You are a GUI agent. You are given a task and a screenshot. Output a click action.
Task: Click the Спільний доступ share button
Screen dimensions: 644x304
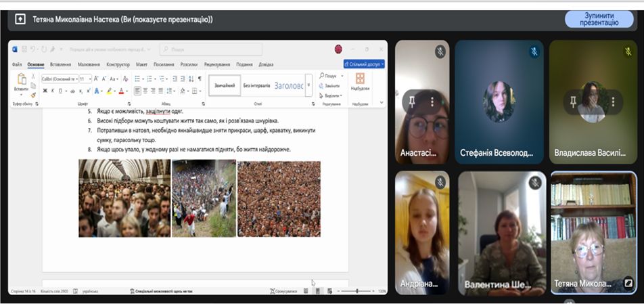(364, 64)
